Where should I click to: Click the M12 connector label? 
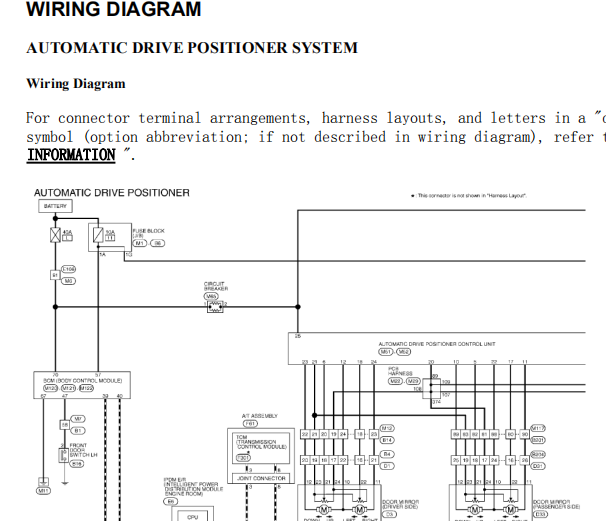click(x=387, y=428)
